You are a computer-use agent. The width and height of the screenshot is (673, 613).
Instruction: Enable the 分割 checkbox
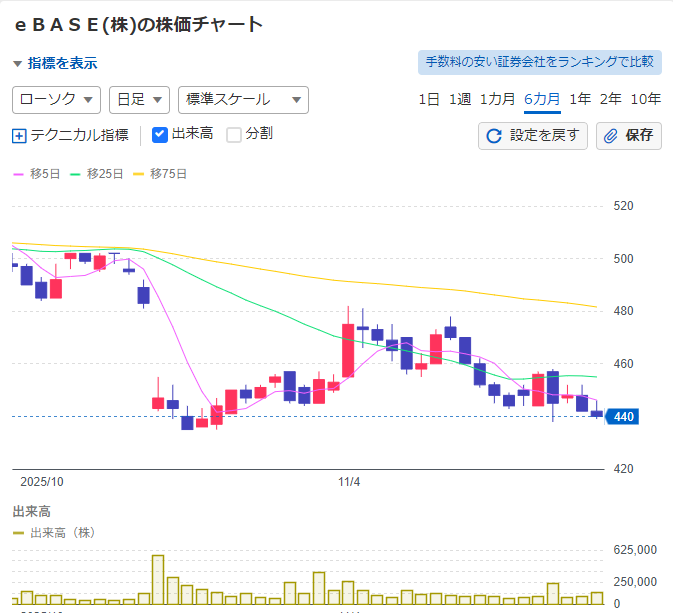pos(234,135)
